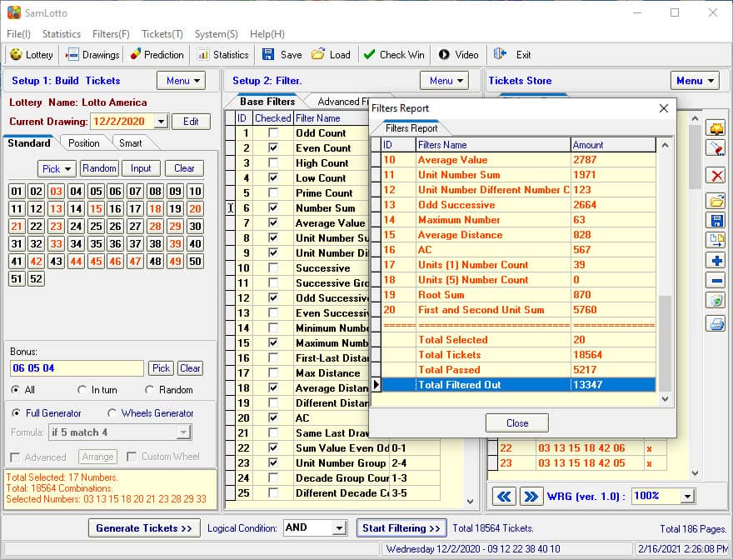The image size is (733, 560).
Task: Go to previous page with double left arrows
Action: (x=504, y=497)
